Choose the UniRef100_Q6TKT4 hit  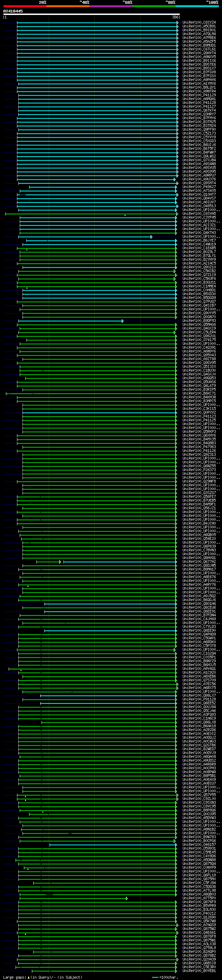point(199,110)
